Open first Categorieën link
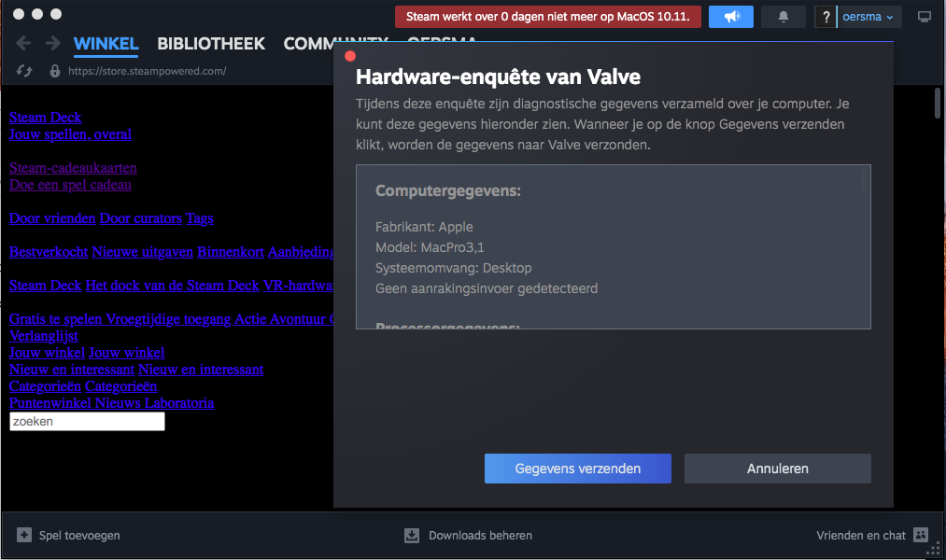This screenshot has width=946, height=560. tap(45, 386)
